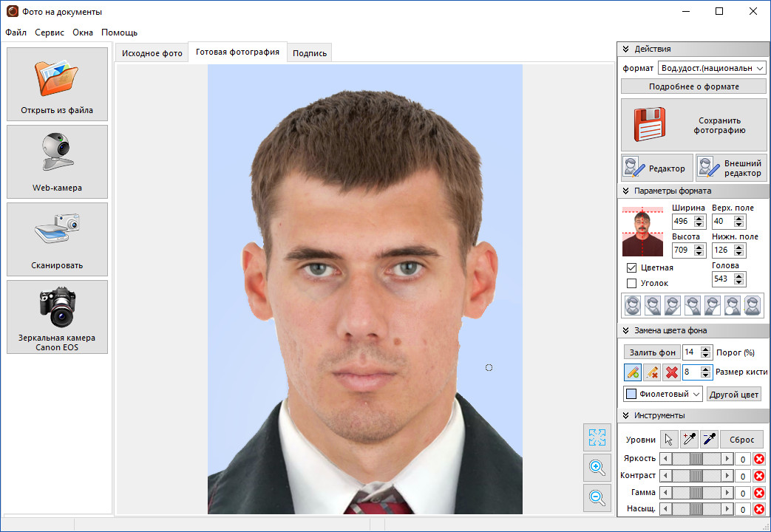Activate the remove-background pencil brush
The image size is (771, 532).
(x=652, y=372)
